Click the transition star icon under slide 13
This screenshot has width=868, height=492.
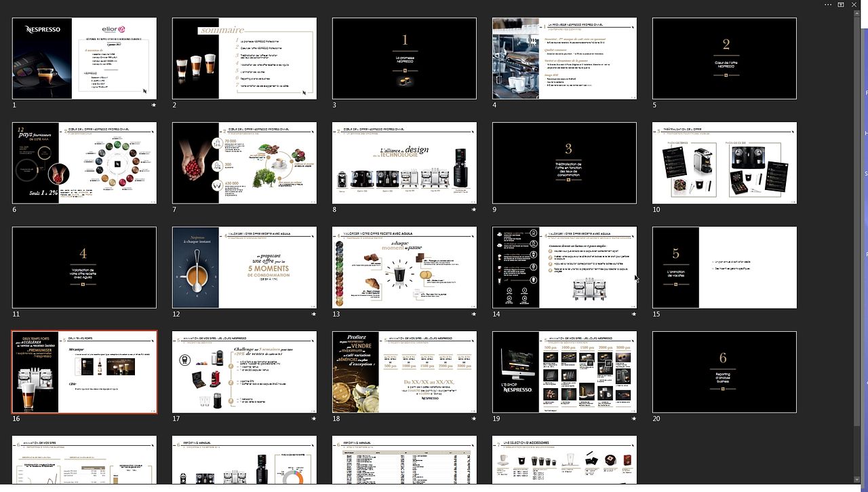point(474,314)
